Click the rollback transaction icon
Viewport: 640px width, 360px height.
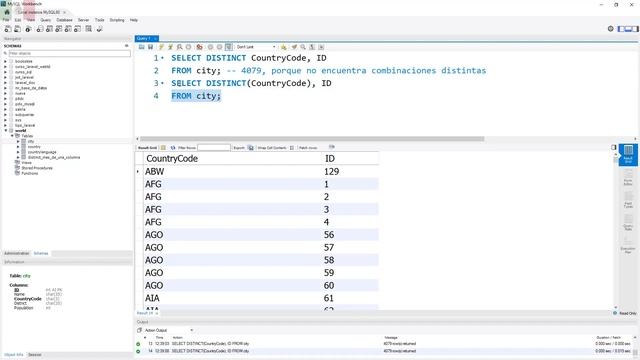220,47
